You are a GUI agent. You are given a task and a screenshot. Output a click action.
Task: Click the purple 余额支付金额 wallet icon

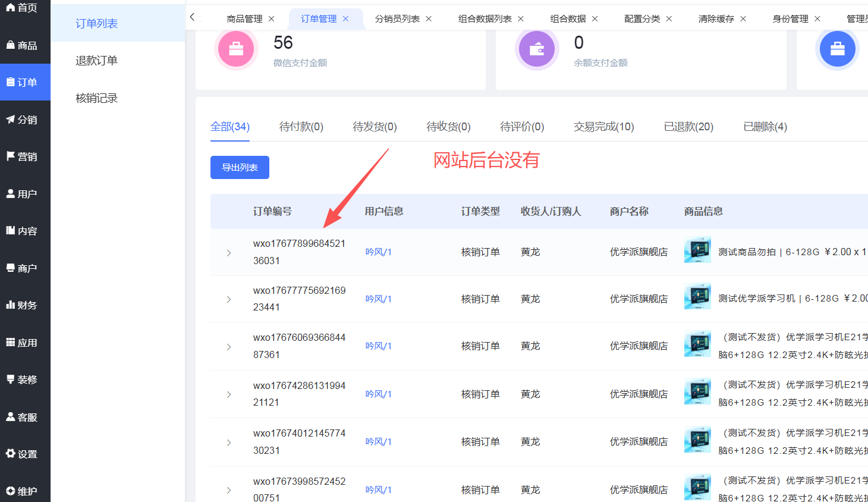click(537, 49)
